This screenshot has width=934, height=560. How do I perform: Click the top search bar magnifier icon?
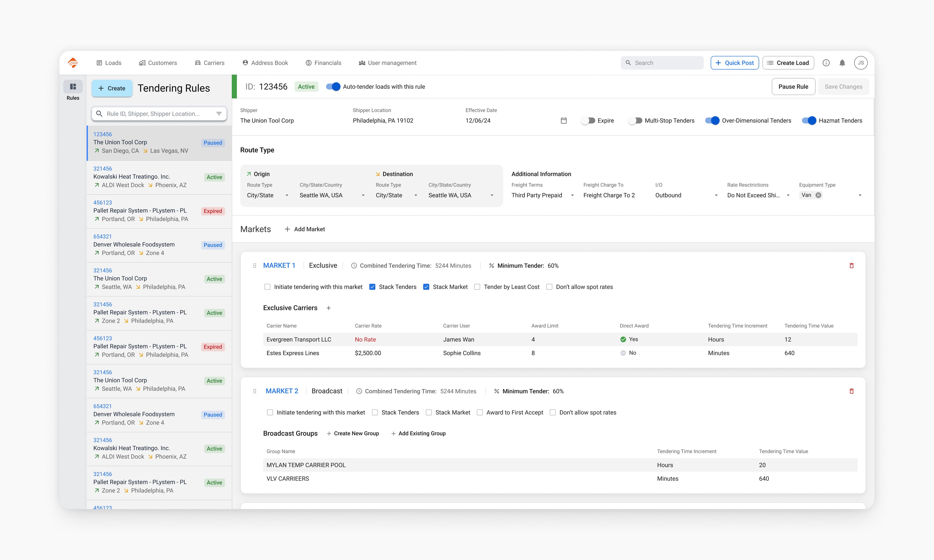(628, 63)
